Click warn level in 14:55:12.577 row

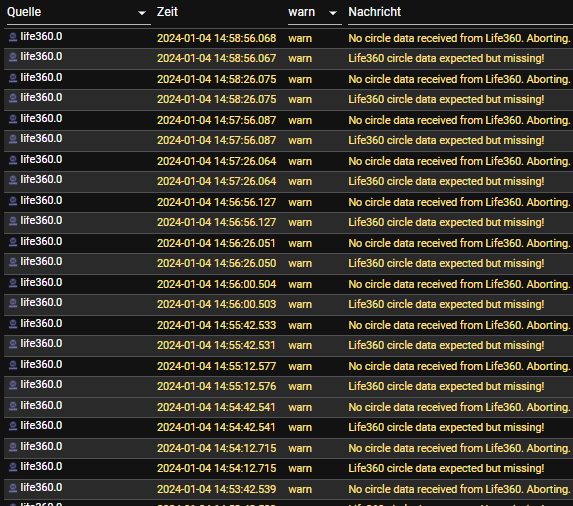click(x=300, y=367)
